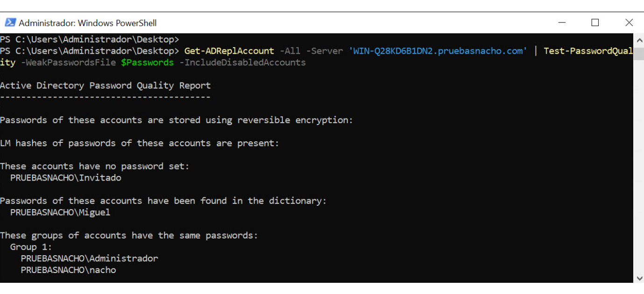The width and height of the screenshot is (644, 294).
Task: Click the scrollbar down arrow
Action: 638,278
